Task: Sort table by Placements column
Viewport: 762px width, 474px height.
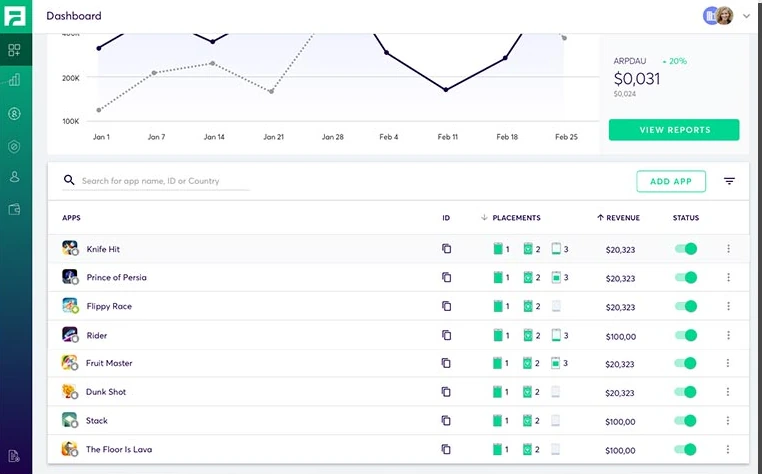Action: coord(510,217)
